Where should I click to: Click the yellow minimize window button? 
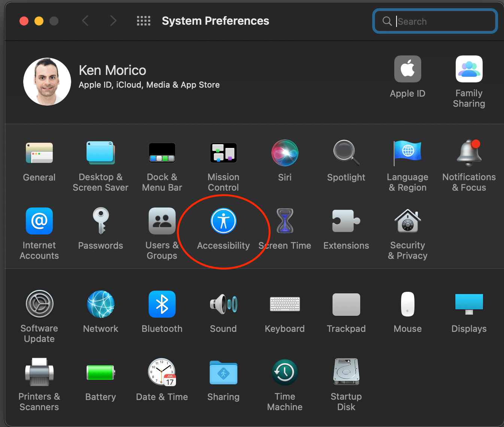39,21
